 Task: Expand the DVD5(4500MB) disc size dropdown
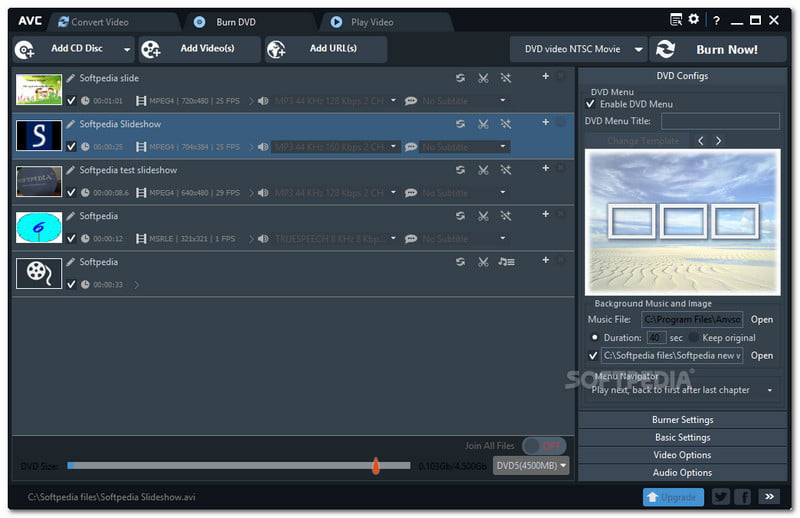[x=531, y=465]
